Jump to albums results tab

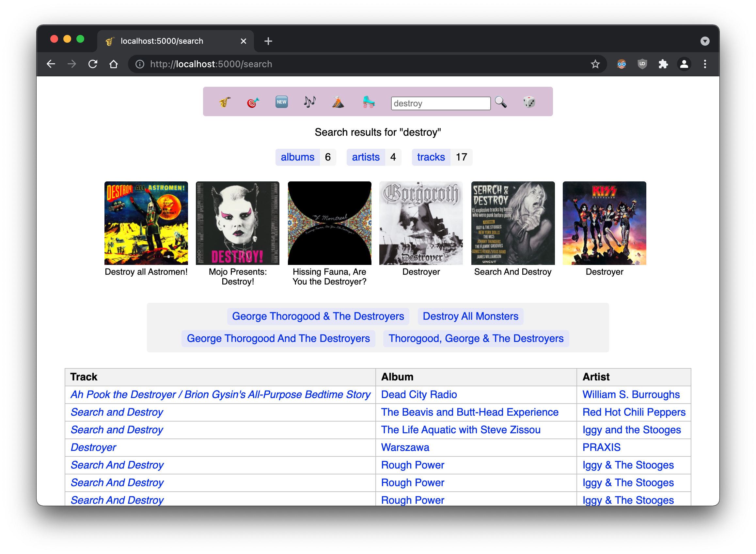[297, 157]
